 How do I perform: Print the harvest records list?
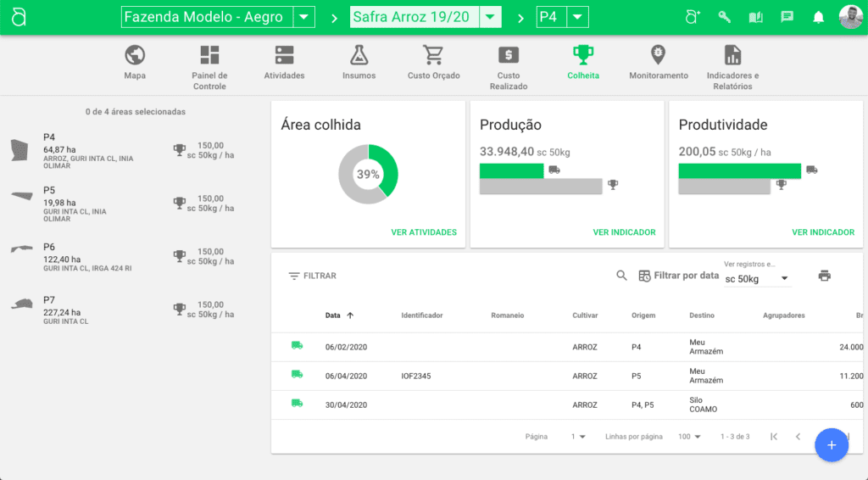(x=824, y=276)
